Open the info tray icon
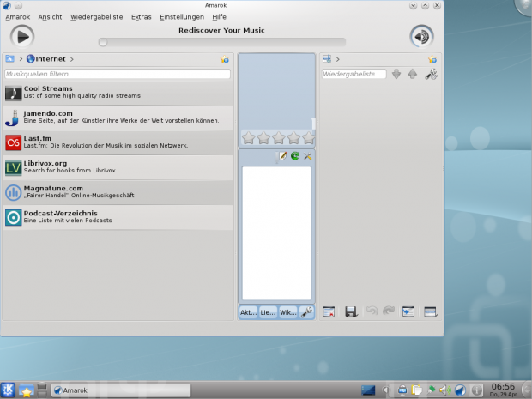The image size is (532, 399). click(477, 390)
